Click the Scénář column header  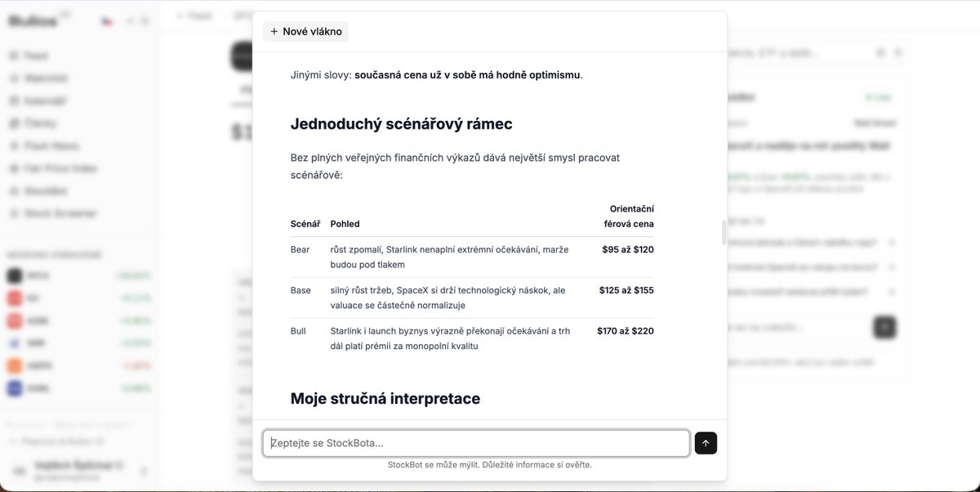click(x=305, y=224)
